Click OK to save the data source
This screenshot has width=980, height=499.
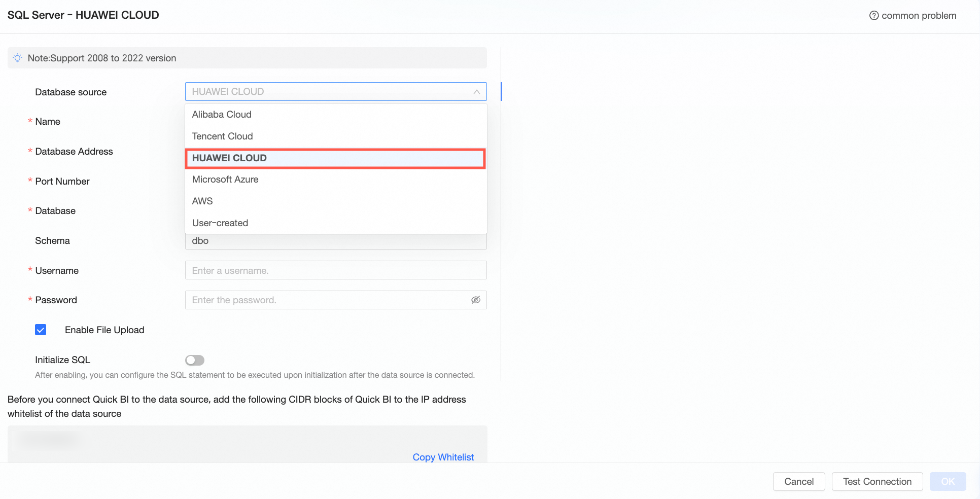click(x=948, y=481)
